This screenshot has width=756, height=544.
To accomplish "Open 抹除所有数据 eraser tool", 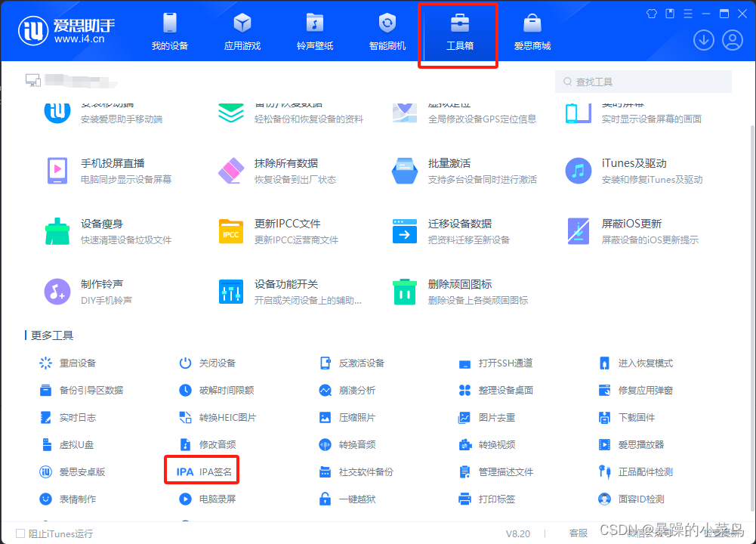I will click(277, 171).
